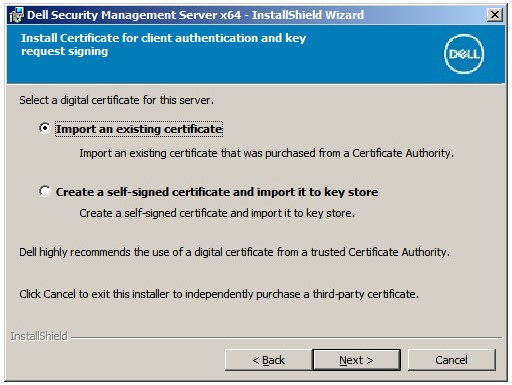Click the installer icon in the title bar
Screen dimensions: 512x385
16,15
